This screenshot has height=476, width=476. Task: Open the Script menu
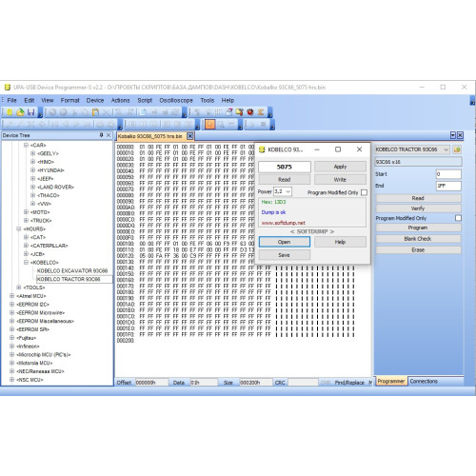145,100
